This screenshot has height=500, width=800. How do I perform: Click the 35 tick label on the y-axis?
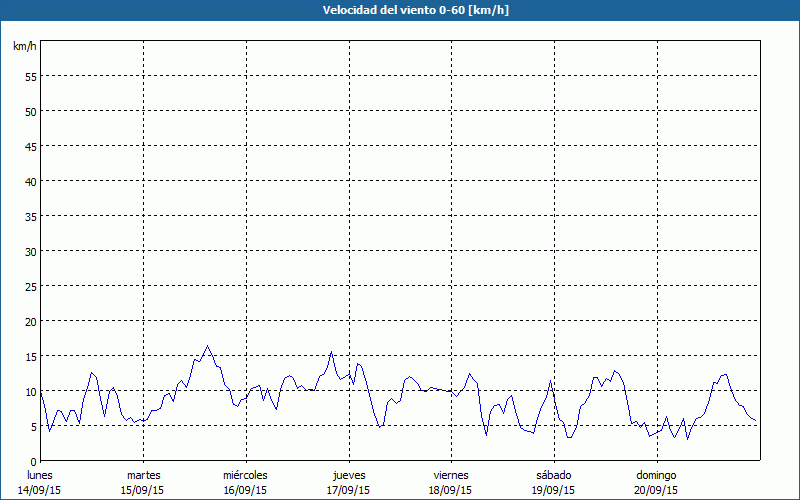30,216
